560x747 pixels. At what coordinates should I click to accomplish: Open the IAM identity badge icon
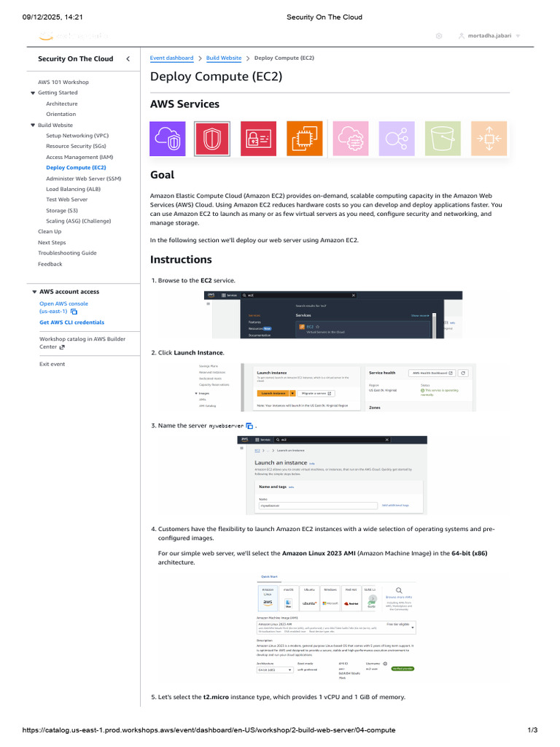258,139
